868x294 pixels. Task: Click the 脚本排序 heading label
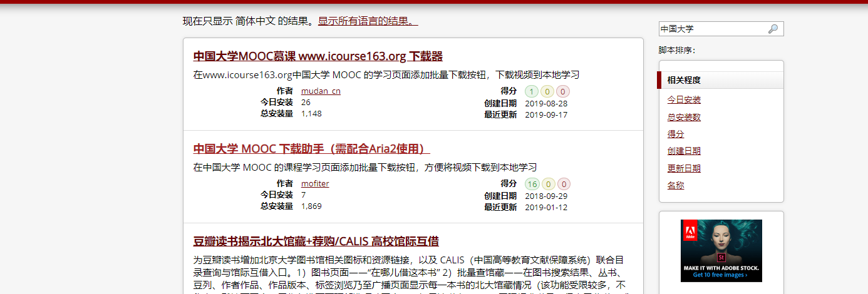[677, 50]
